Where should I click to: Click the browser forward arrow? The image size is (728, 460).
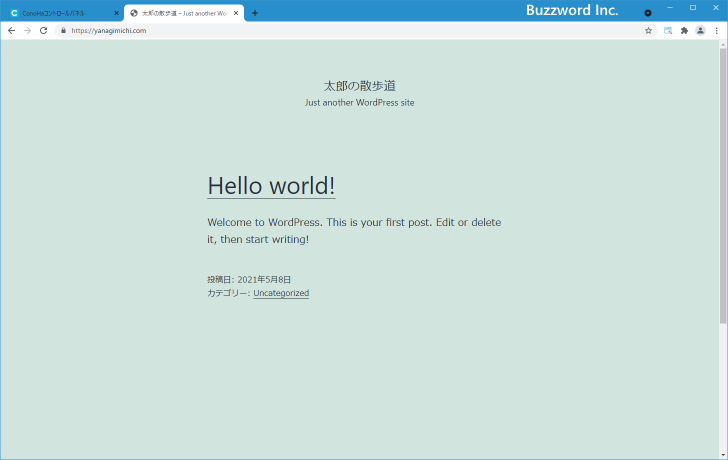(27, 31)
